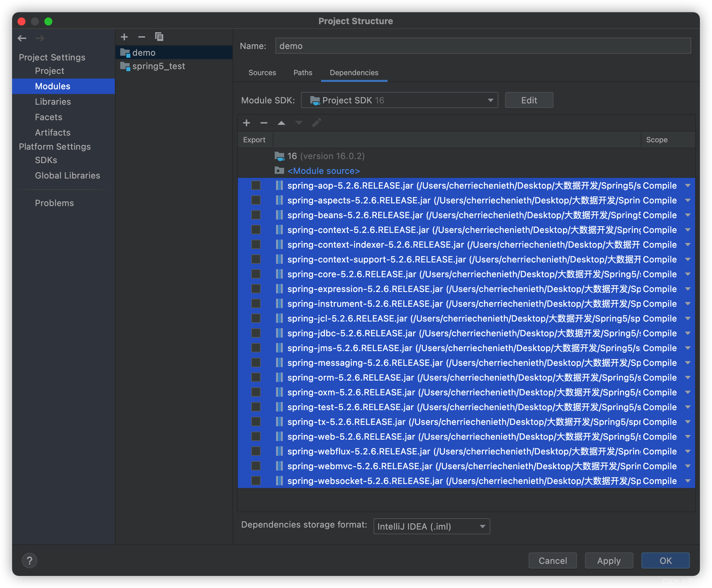
Task: Click the spring-web jar library icon
Action: pyautogui.click(x=279, y=436)
